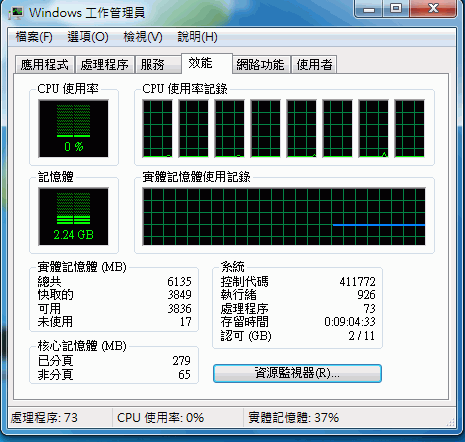Image resolution: width=465 pixels, height=442 pixels.
Task: Click the 控制代碼 value 411772
Action: click(x=357, y=282)
